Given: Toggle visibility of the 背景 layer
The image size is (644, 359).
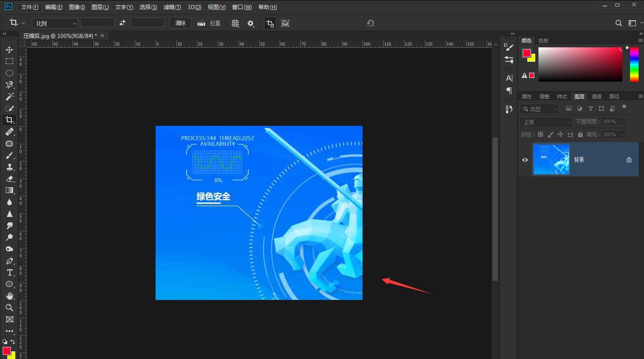Looking at the screenshot, I should [x=524, y=160].
